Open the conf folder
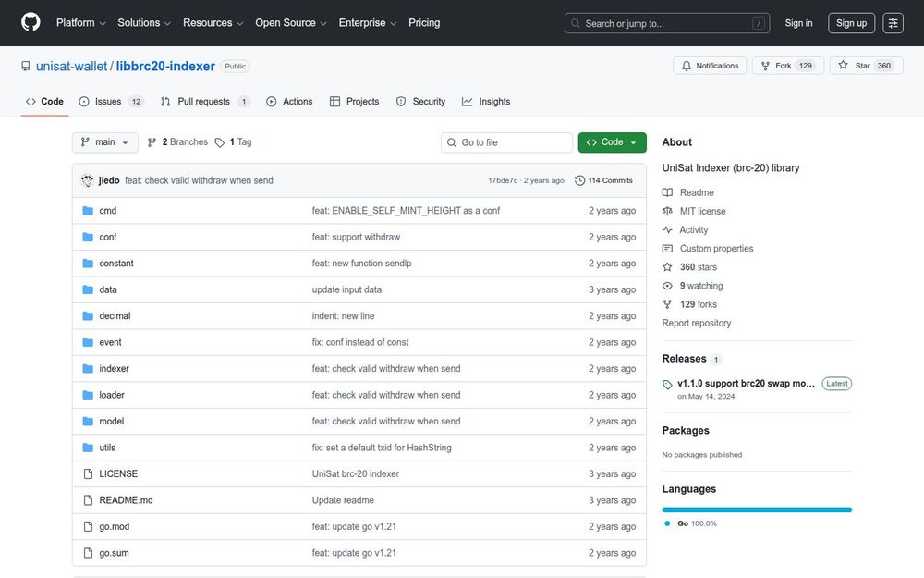924x578 pixels. (107, 237)
